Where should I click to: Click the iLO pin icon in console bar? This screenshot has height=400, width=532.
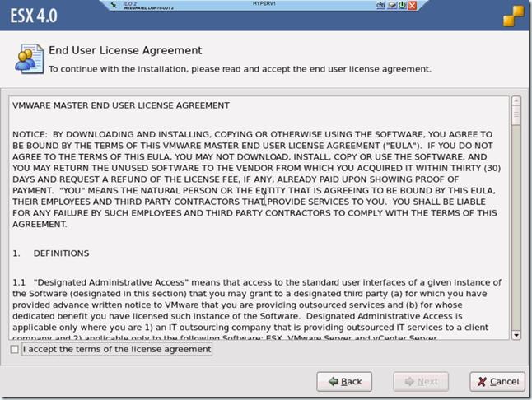click(x=114, y=5)
